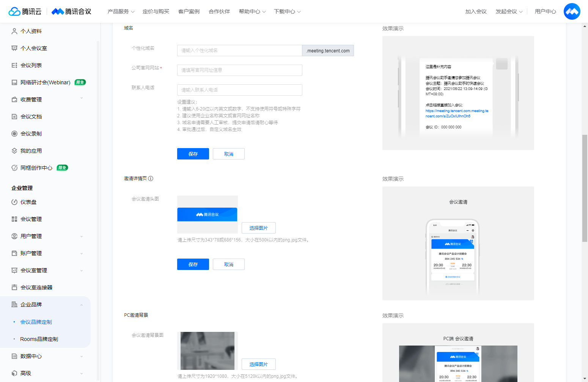The height and width of the screenshot is (382, 588).
Task: Expand the 收费管理 chevron
Action: 82,98
